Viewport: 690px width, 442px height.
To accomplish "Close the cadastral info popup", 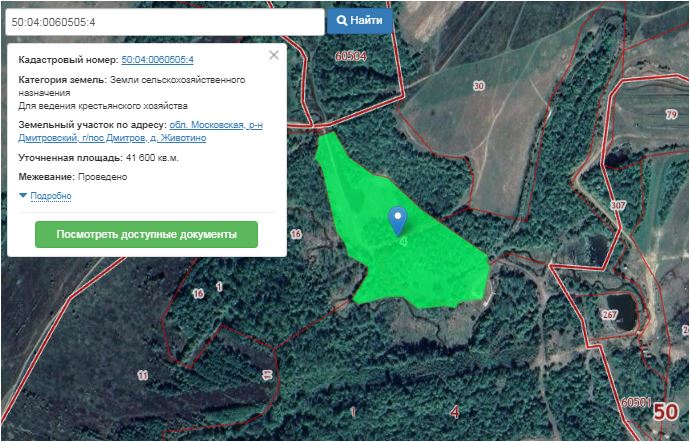I will [274, 56].
